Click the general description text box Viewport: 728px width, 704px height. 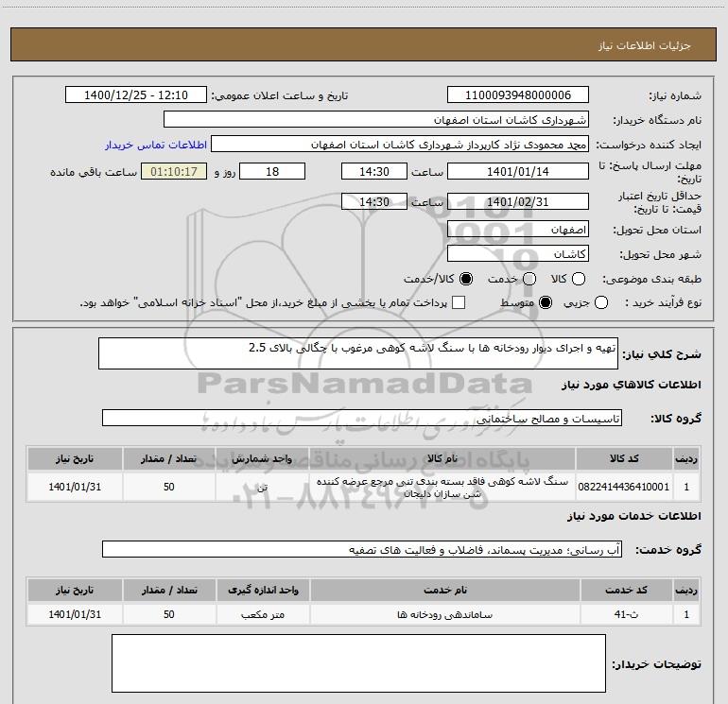pyautogui.click(x=358, y=353)
